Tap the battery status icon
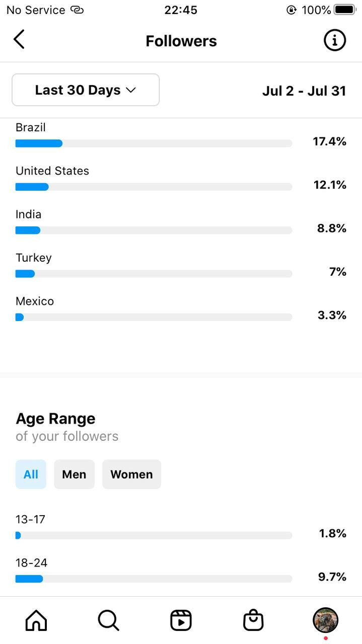The height and width of the screenshot is (644, 362). [x=344, y=10]
